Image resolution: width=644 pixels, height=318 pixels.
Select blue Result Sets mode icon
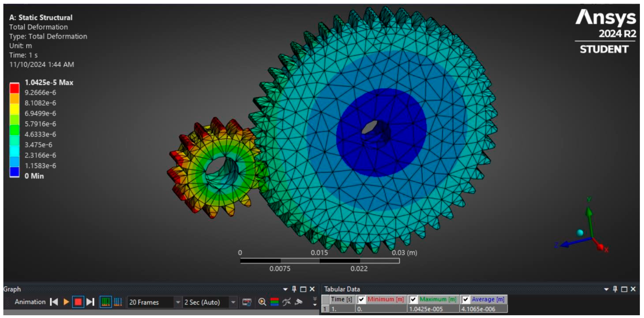point(118,302)
